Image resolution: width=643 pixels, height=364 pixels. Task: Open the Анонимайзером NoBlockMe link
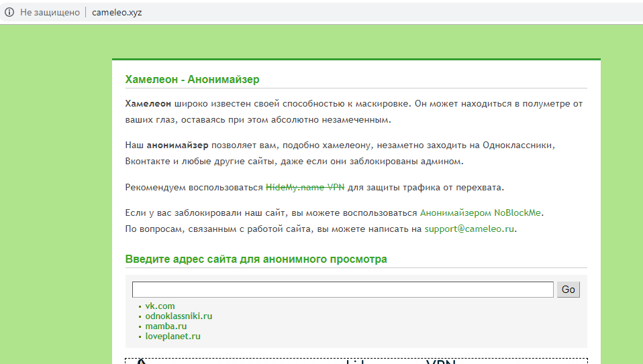tap(481, 213)
